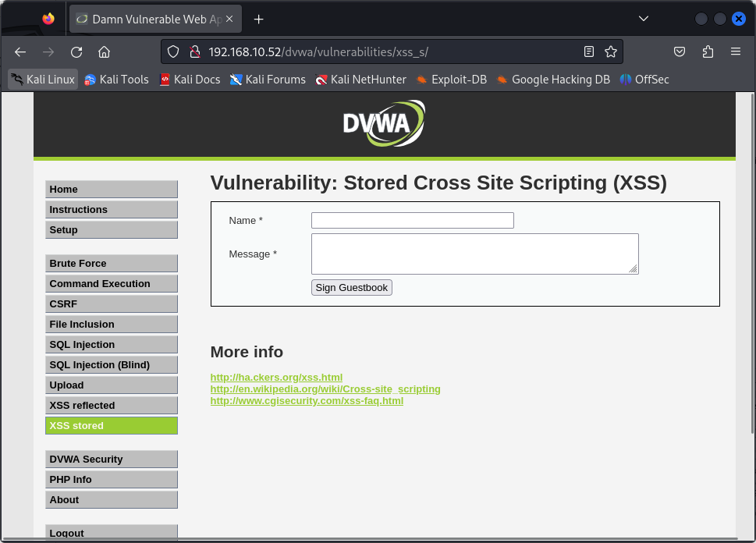Submit with the Sign Guestbook button
This screenshot has width=756, height=543.
352,287
